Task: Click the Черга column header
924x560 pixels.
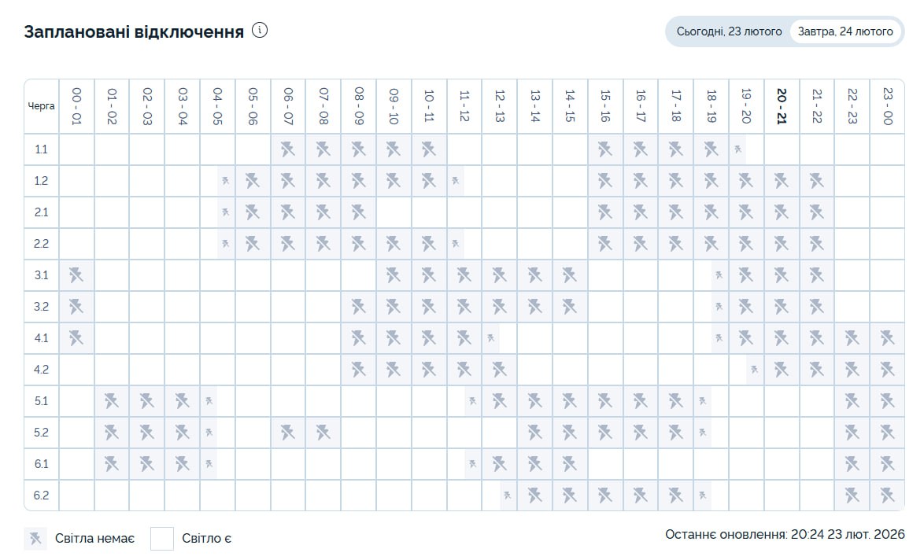Action: 42,106
